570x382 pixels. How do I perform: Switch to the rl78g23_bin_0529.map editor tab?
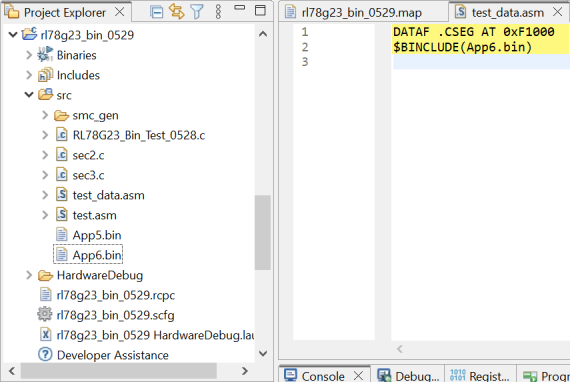pyautogui.click(x=362, y=12)
